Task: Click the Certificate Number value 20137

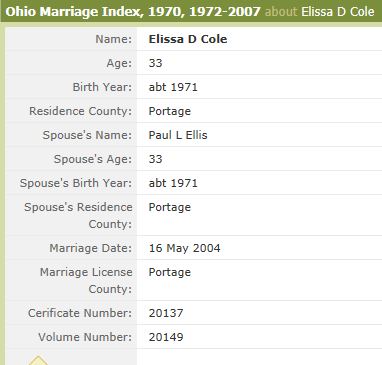Action: 166,313
